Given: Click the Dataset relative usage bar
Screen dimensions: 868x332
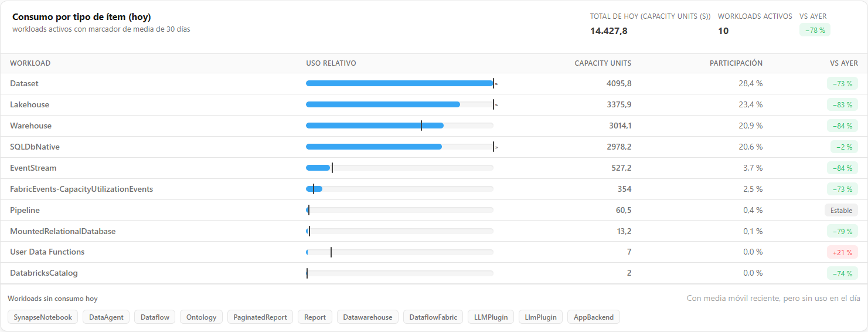Looking at the screenshot, I should tap(400, 83).
